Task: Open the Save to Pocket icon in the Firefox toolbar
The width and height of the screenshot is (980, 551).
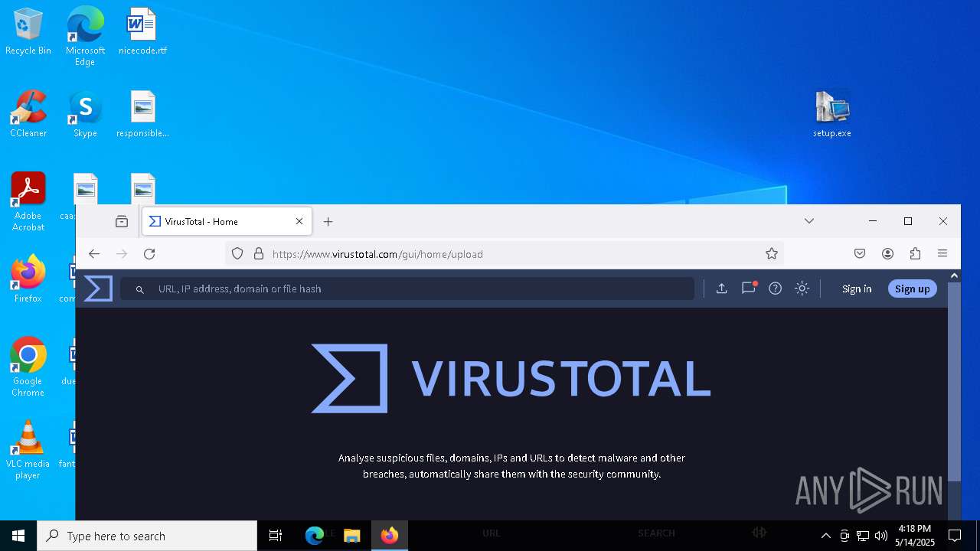Action: coord(860,254)
